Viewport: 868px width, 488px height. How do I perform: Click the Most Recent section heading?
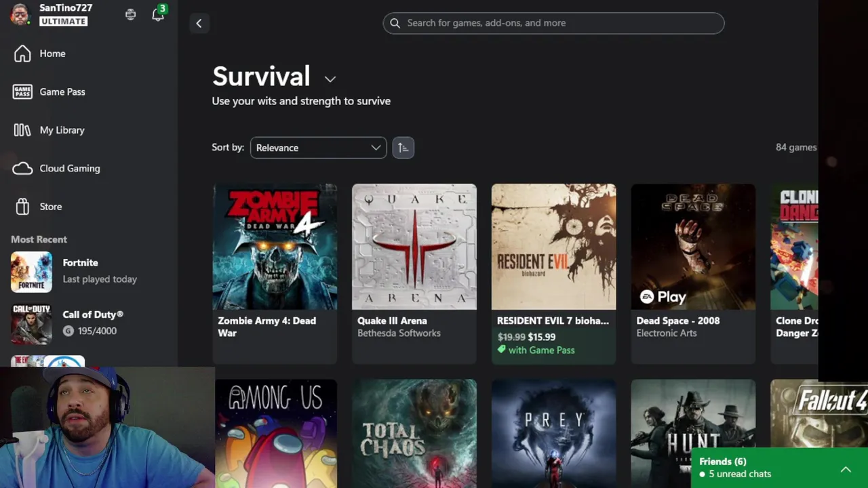click(x=39, y=239)
